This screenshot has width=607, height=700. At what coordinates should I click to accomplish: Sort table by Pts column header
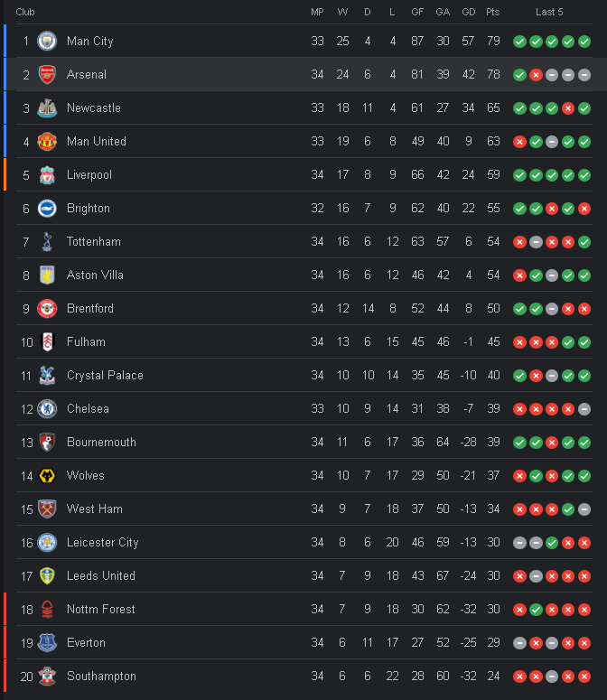click(492, 12)
